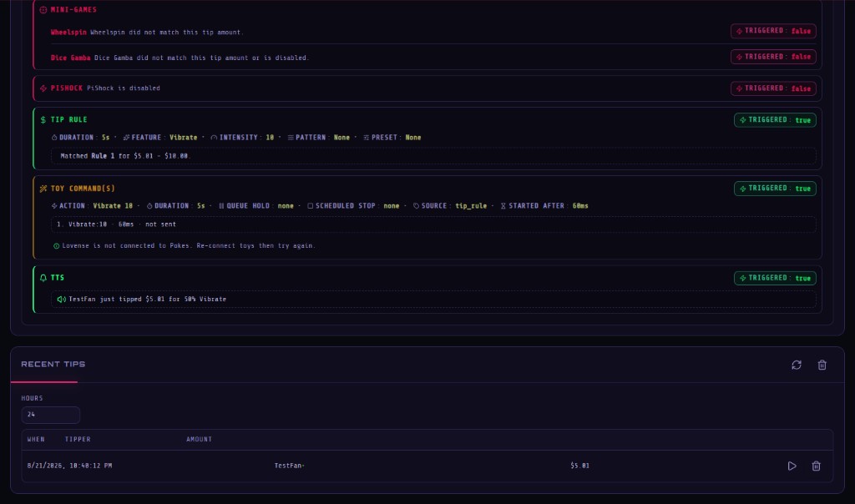Click the Hours input field
This screenshot has height=504, width=855.
pyautogui.click(x=51, y=415)
